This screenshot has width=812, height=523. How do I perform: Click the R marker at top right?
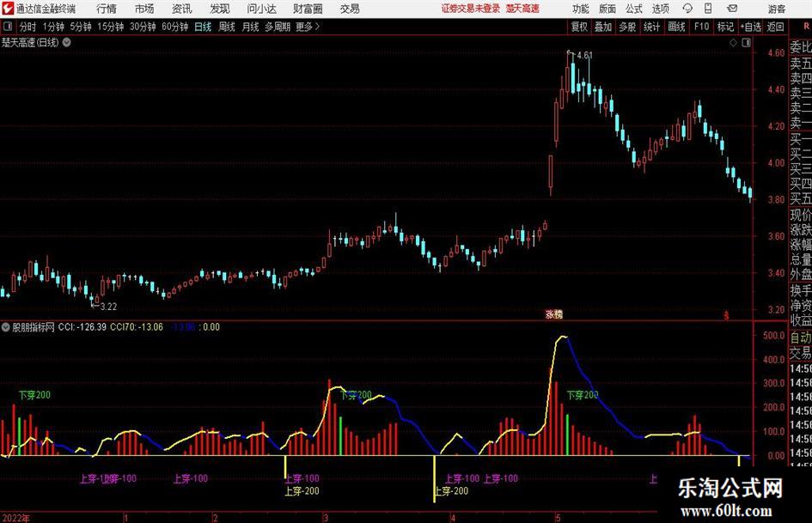pyautogui.click(x=807, y=27)
